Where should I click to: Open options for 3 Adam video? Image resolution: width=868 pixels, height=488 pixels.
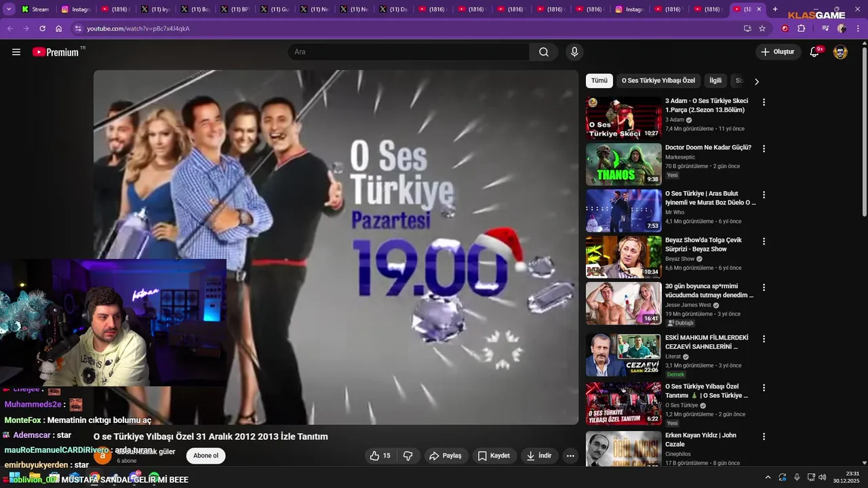[764, 102]
